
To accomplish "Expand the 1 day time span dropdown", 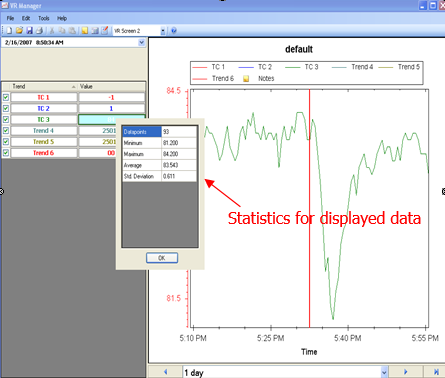I will [384, 372].
